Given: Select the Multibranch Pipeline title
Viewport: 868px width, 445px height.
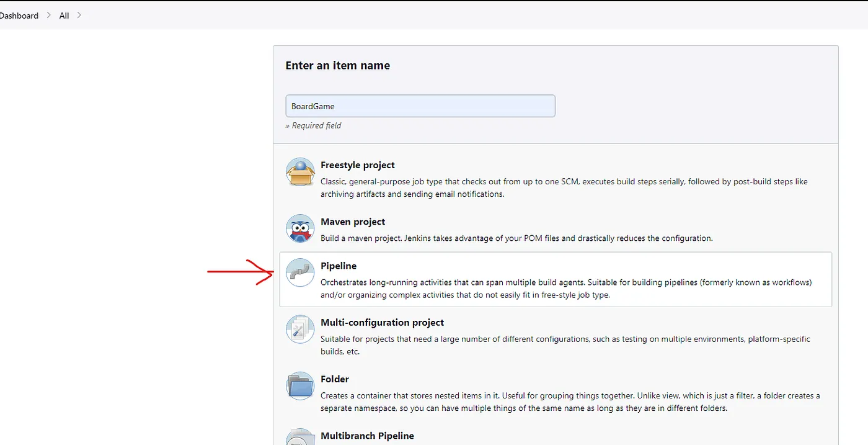Looking at the screenshot, I should pyautogui.click(x=367, y=436).
